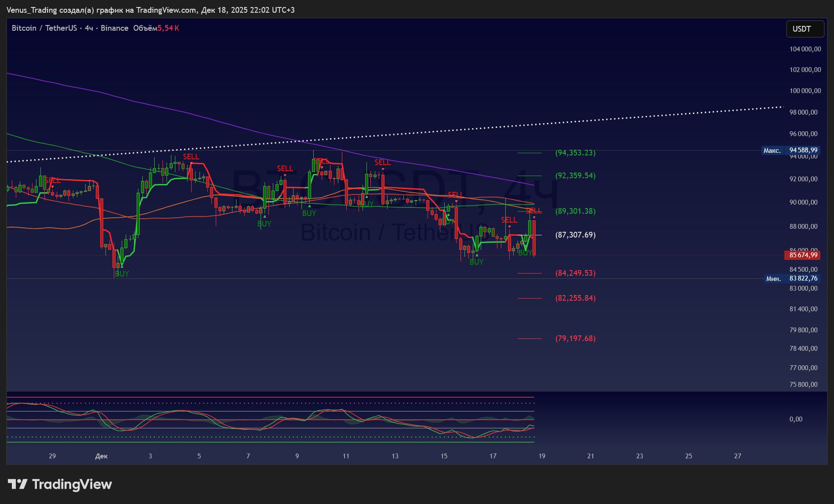Click the red current price tag 85 674,99

tap(802, 255)
